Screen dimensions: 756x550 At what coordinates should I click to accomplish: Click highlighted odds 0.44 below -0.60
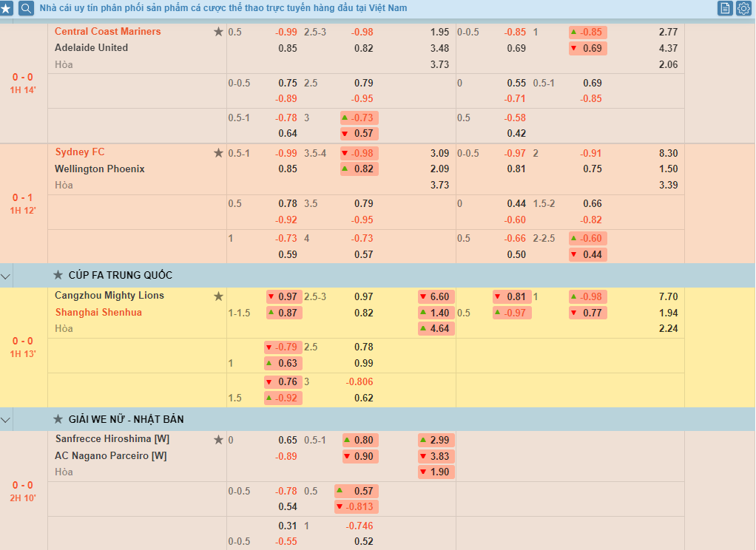[588, 254]
